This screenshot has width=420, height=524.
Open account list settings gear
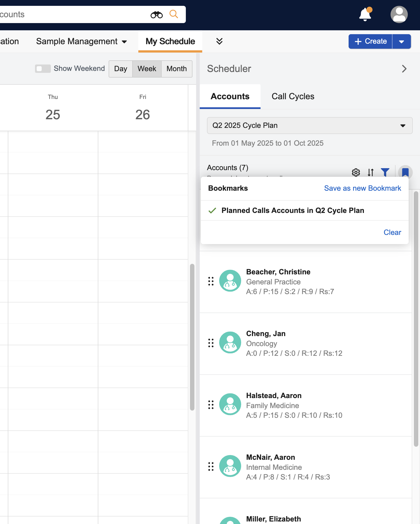coord(356,172)
